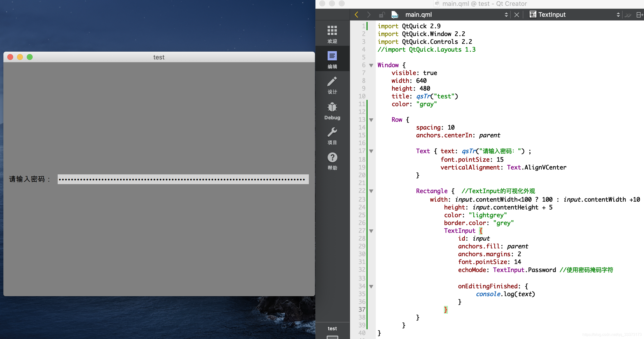
Task: Collapse the Window block fold marker on line 6
Action: (371, 65)
